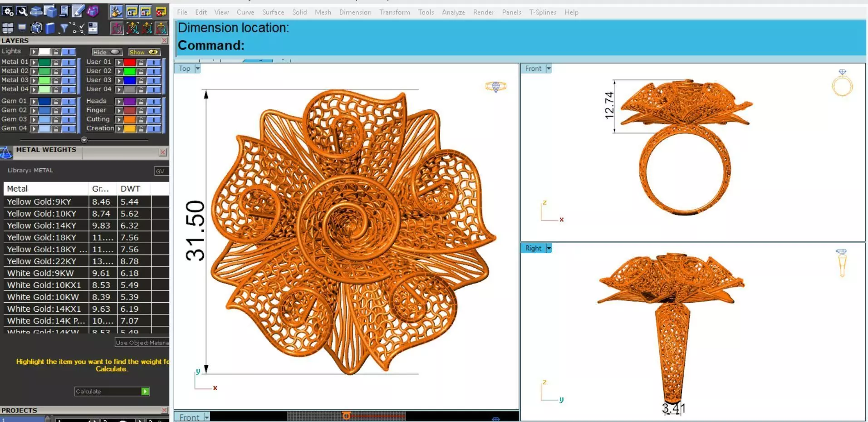Click the Calculate button

click(x=112, y=392)
